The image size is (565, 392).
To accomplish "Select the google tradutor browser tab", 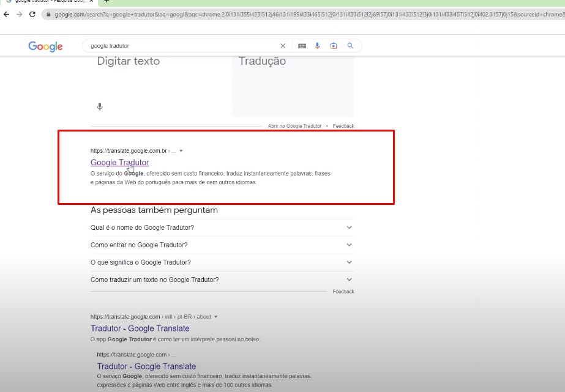I will (48, 1).
